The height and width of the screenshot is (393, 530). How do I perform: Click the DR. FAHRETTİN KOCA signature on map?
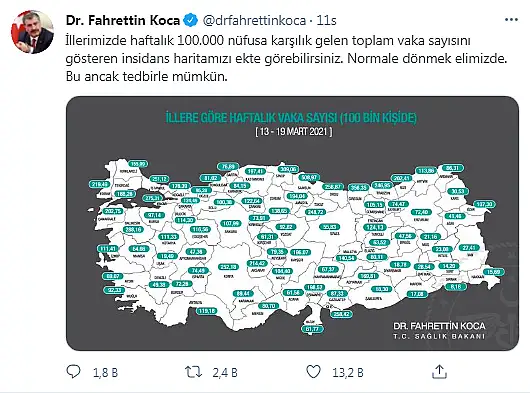(439, 326)
